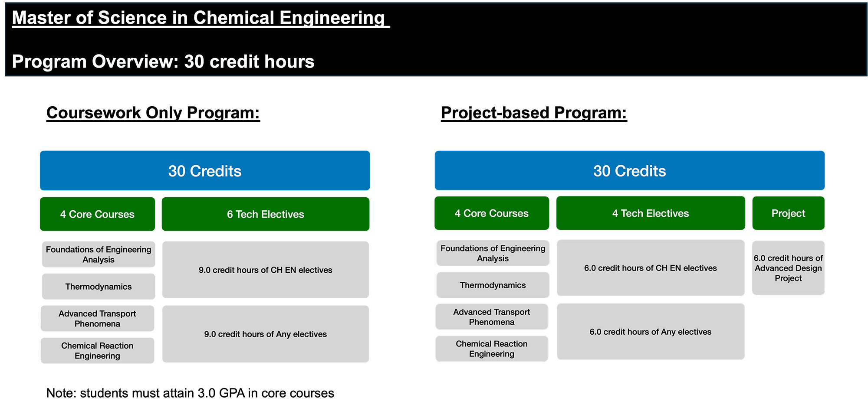
Task: Click the 3.0 GPA note text
Action: 190,393
